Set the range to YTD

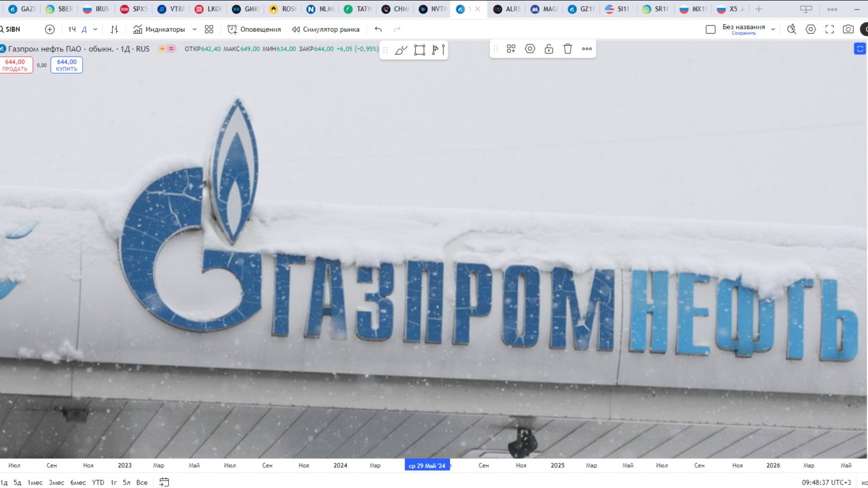tap(98, 483)
